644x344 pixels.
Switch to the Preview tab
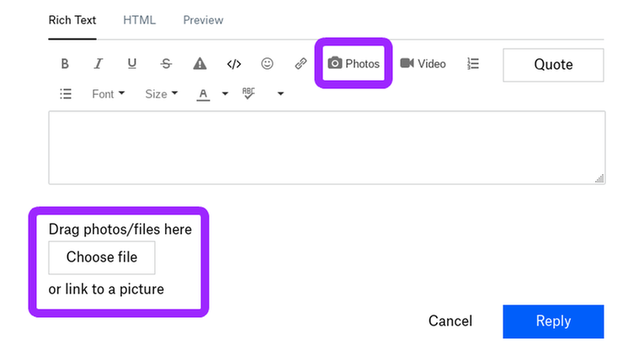[x=203, y=20]
